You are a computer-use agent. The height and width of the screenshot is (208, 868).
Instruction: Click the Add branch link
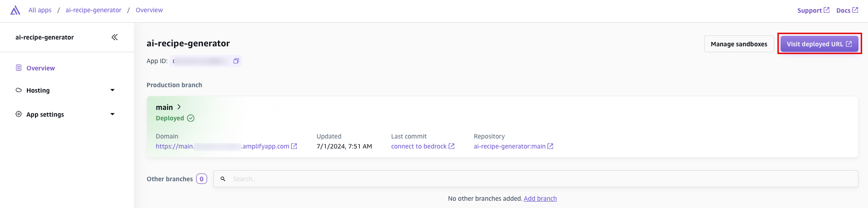coord(540,198)
